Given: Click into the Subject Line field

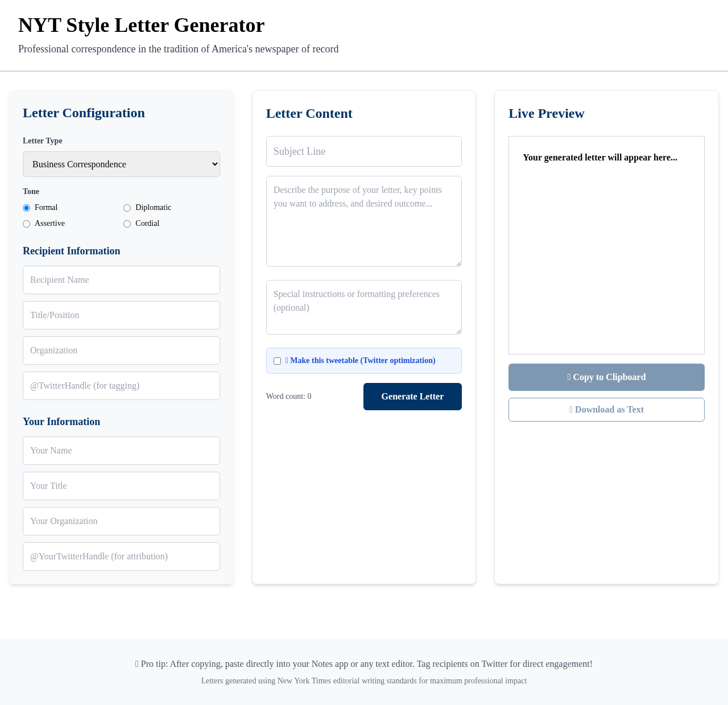Looking at the screenshot, I should point(363,151).
